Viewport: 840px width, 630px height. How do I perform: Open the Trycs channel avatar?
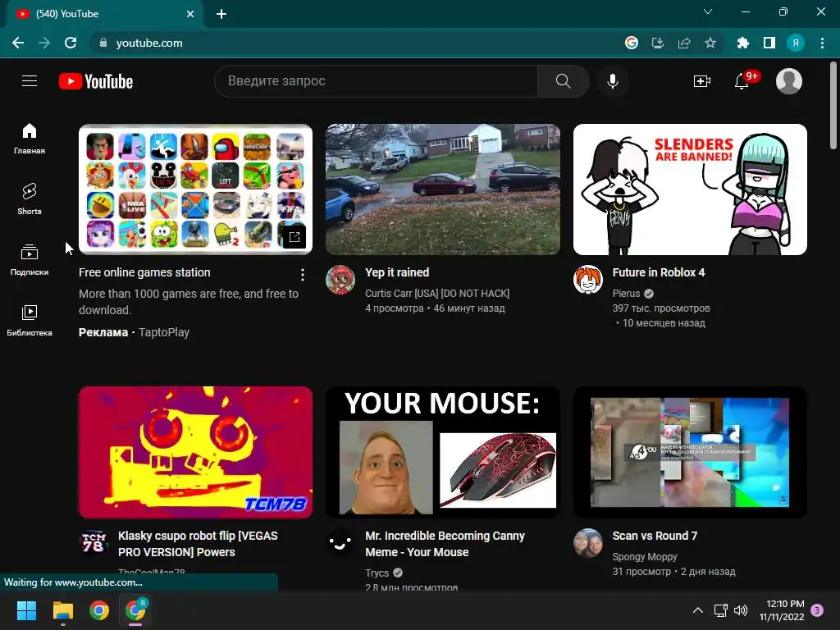tap(340, 543)
